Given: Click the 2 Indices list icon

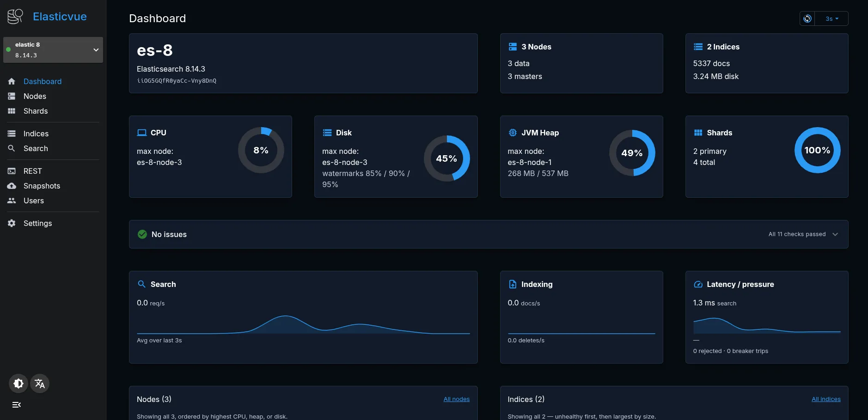Looking at the screenshot, I should click(x=698, y=47).
